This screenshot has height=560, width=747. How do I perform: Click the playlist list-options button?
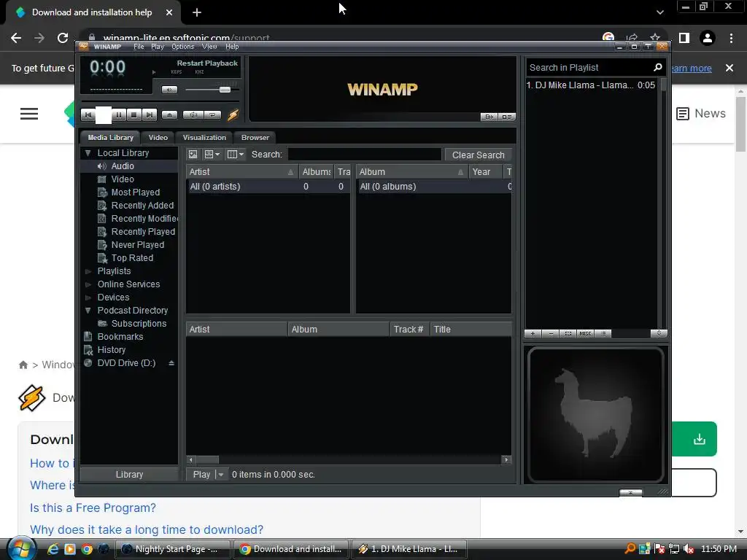point(603,333)
